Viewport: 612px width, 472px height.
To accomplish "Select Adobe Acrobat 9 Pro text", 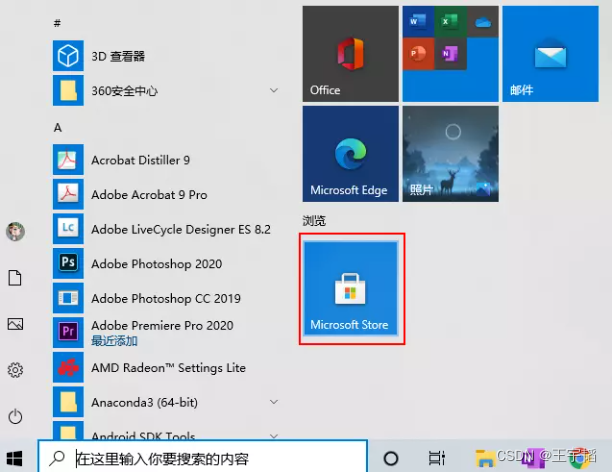I will pos(149,194).
